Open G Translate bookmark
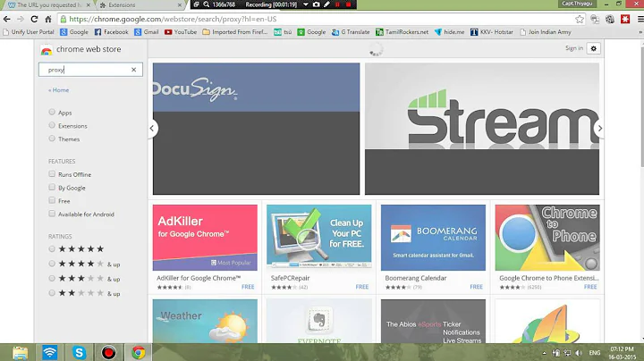 [x=351, y=31]
